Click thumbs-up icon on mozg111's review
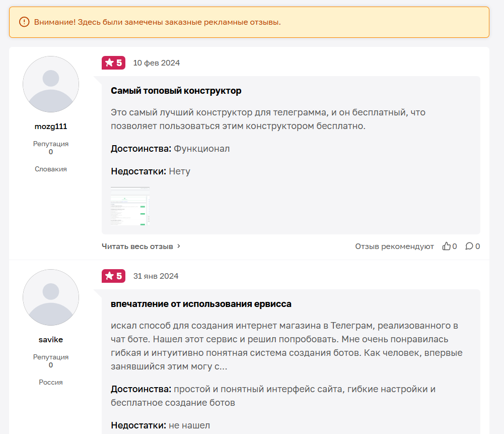The image size is (504, 434). [x=446, y=246]
